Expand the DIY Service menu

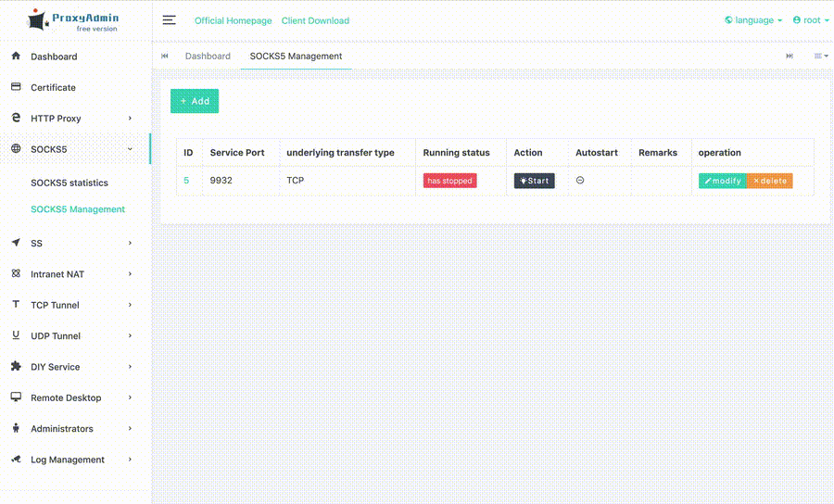(130, 366)
